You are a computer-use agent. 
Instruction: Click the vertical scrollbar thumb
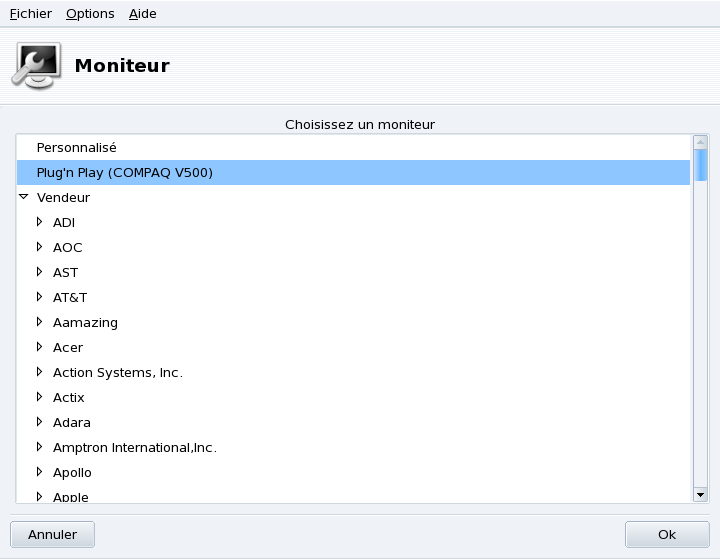701,163
